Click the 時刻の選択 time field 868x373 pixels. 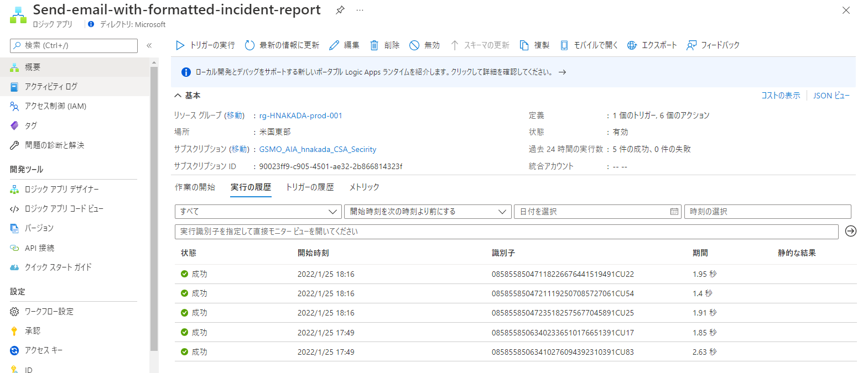click(767, 212)
